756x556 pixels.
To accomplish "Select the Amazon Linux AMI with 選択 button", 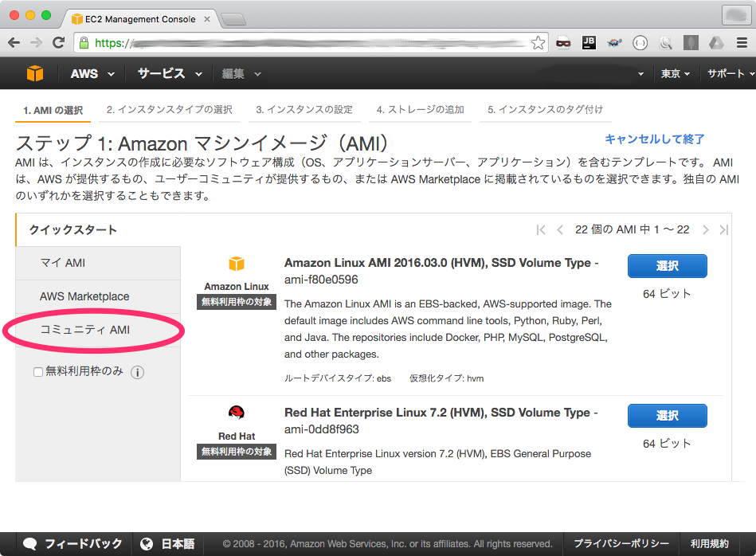I will tap(668, 266).
